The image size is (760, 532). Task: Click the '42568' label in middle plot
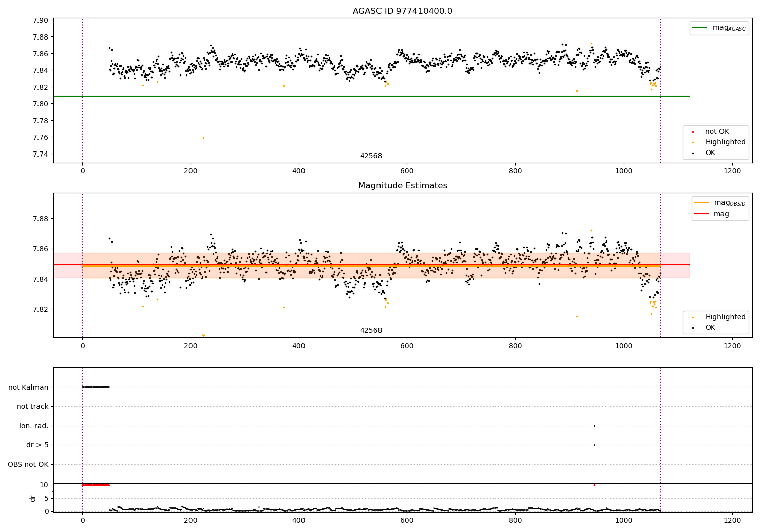point(371,330)
